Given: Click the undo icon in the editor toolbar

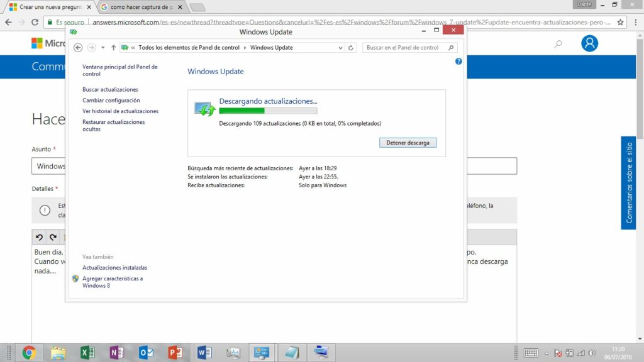Looking at the screenshot, I should pyautogui.click(x=39, y=237).
